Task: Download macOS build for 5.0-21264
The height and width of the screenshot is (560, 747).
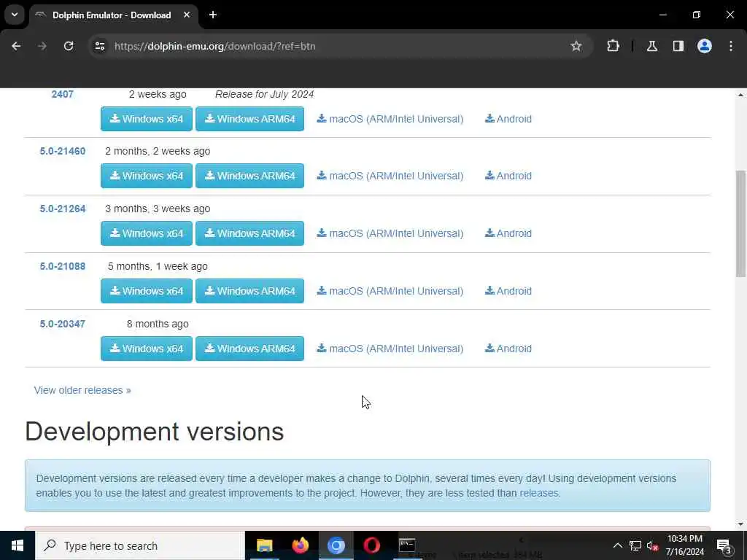Action: (390, 233)
